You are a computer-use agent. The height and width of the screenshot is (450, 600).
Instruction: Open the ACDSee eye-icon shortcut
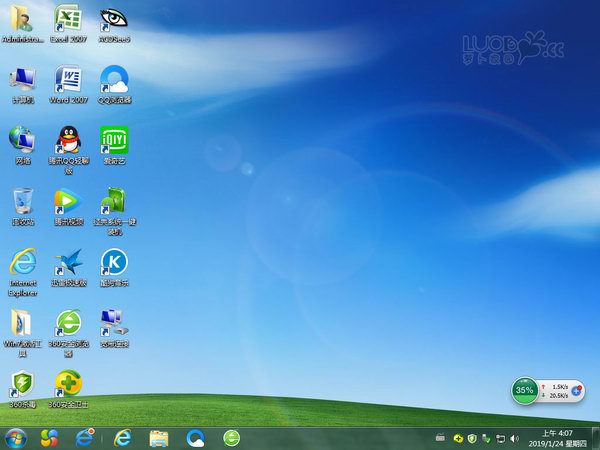(x=114, y=24)
